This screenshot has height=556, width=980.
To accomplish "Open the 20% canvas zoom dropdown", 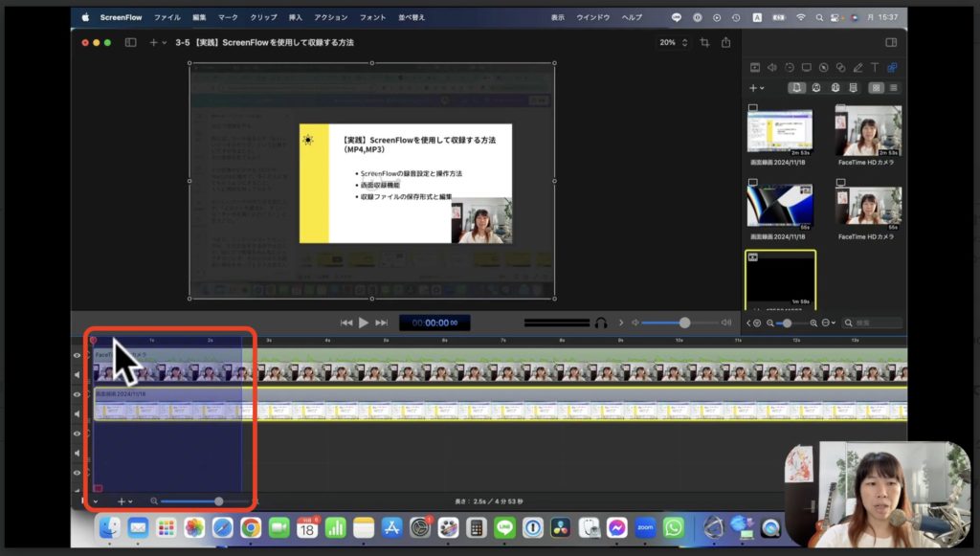I will click(x=672, y=42).
